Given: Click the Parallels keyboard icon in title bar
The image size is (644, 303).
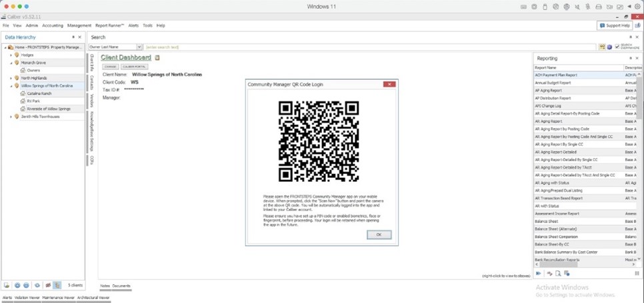Looking at the screenshot, I should tap(523, 7).
